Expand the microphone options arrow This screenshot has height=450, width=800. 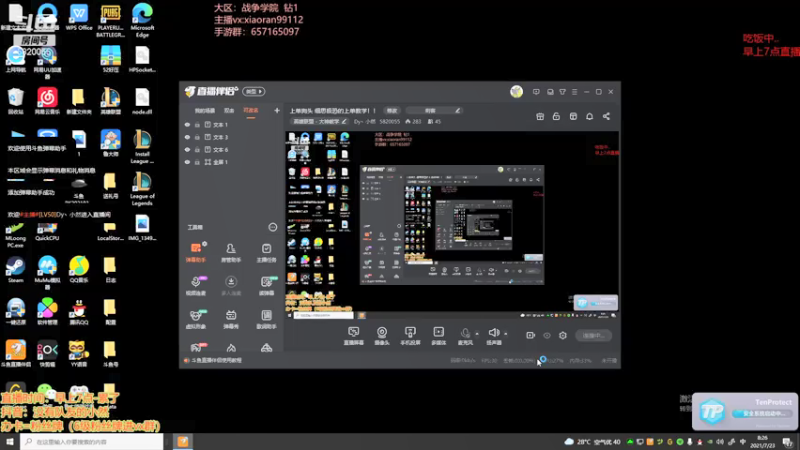click(477, 334)
